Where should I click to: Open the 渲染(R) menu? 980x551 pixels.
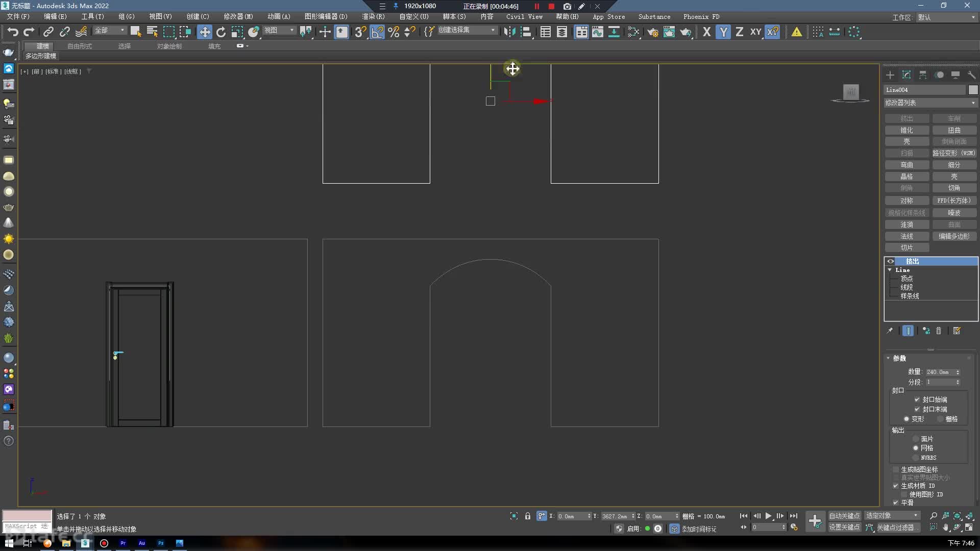pos(374,17)
